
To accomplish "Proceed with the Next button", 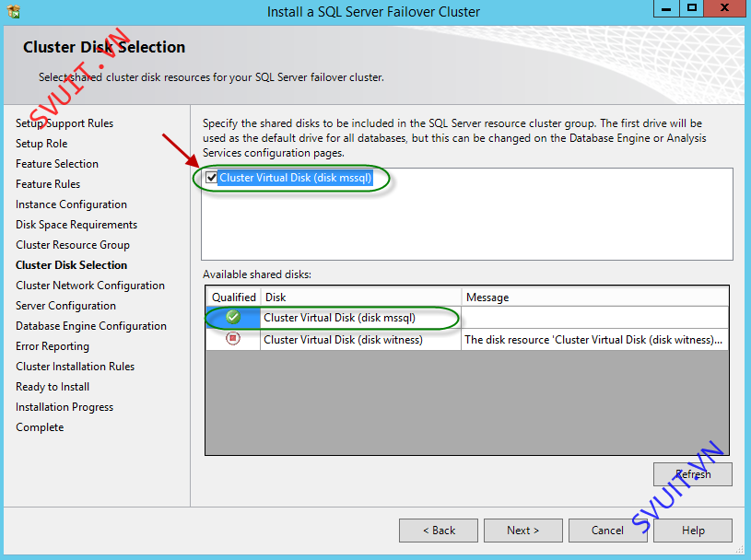I will (x=523, y=531).
